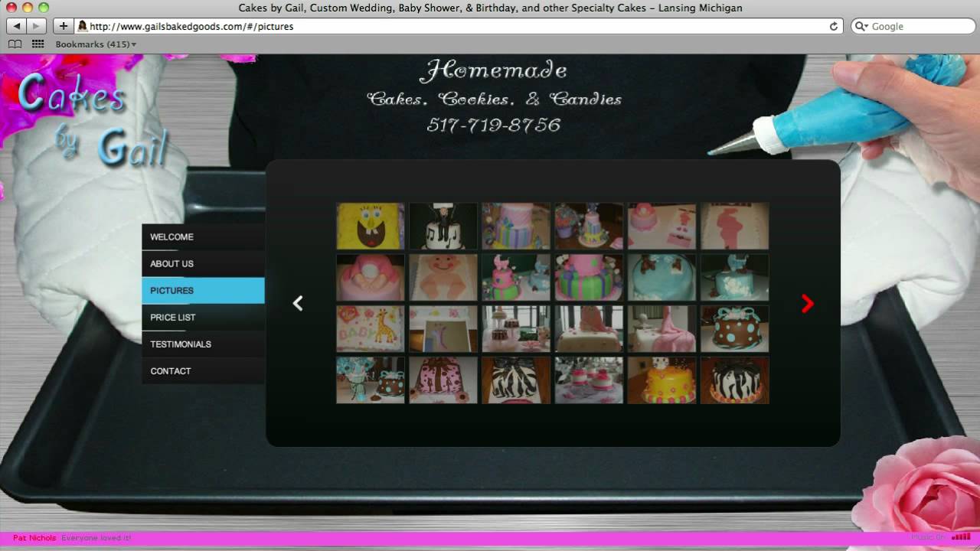Viewport: 980px width, 551px height.
Task: Click the Cakes, Cookies, & Candies tagline
Action: click(x=494, y=99)
